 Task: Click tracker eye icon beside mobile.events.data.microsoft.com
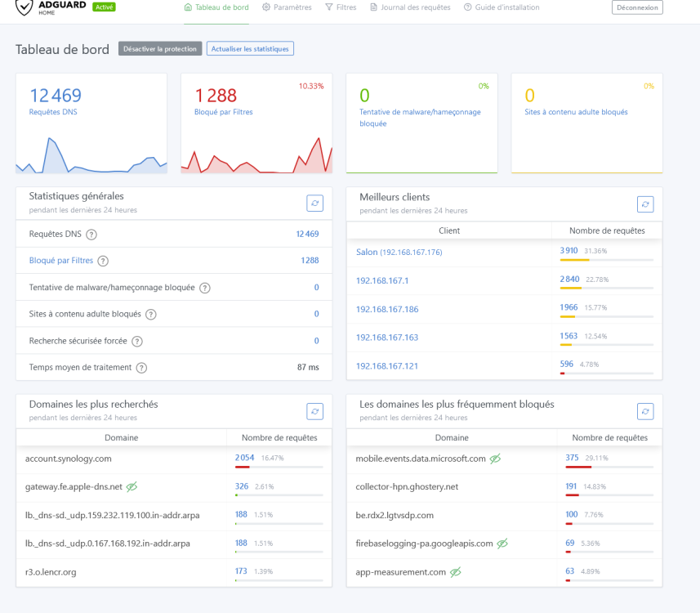[x=495, y=459]
